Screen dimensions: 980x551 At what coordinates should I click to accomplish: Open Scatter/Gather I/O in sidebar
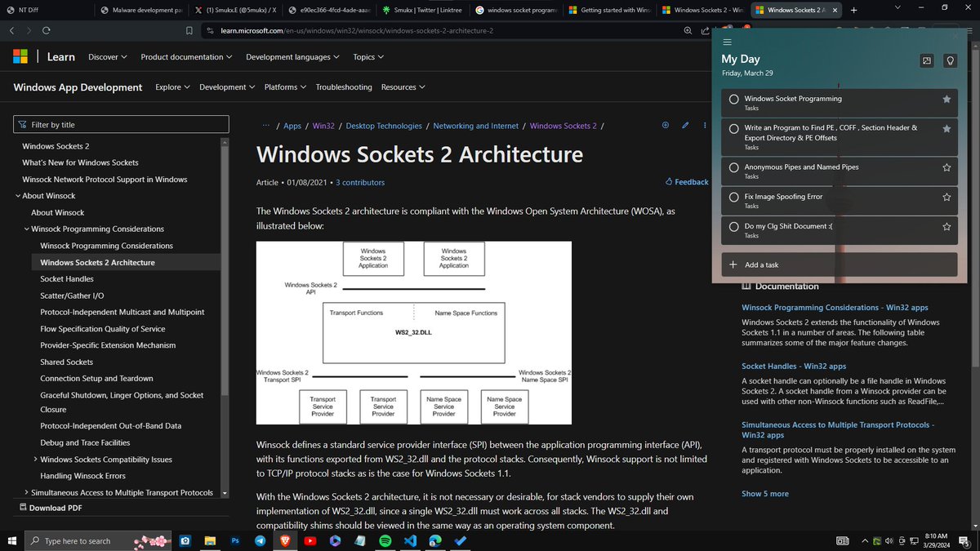pos(72,295)
